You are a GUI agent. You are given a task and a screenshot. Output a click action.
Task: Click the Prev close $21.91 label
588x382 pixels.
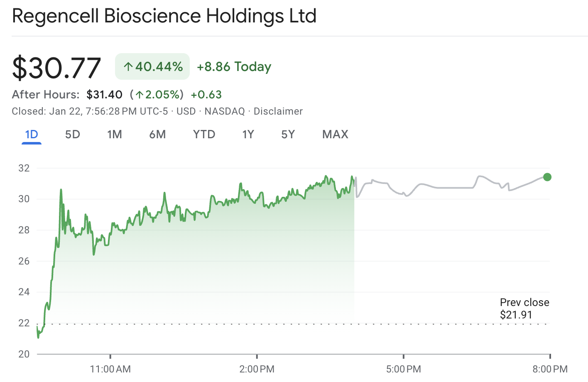(524, 309)
